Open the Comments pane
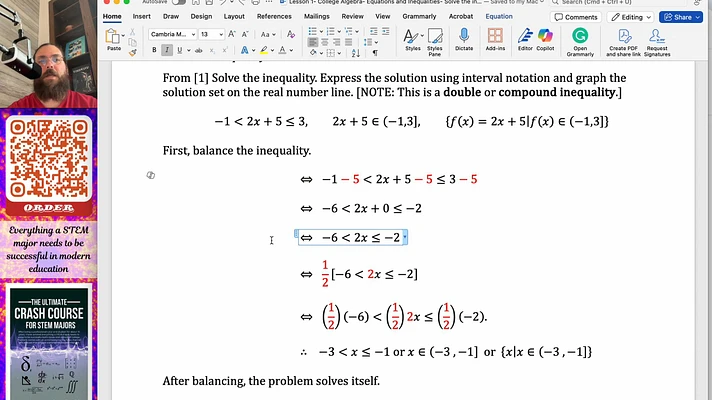 tap(576, 17)
